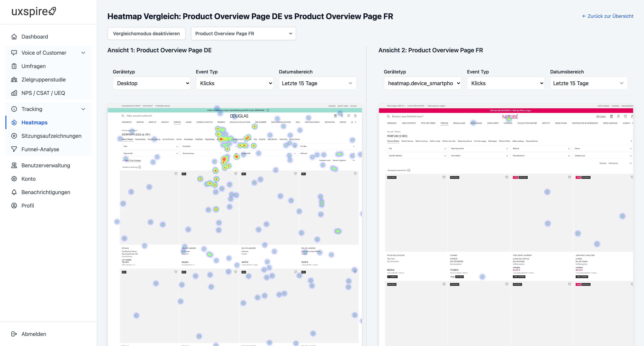Click the Sitzungsaufzeichnungen play icon
This screenshot has width=644, height=346.
pyautogui.click(x=14, y=136)
